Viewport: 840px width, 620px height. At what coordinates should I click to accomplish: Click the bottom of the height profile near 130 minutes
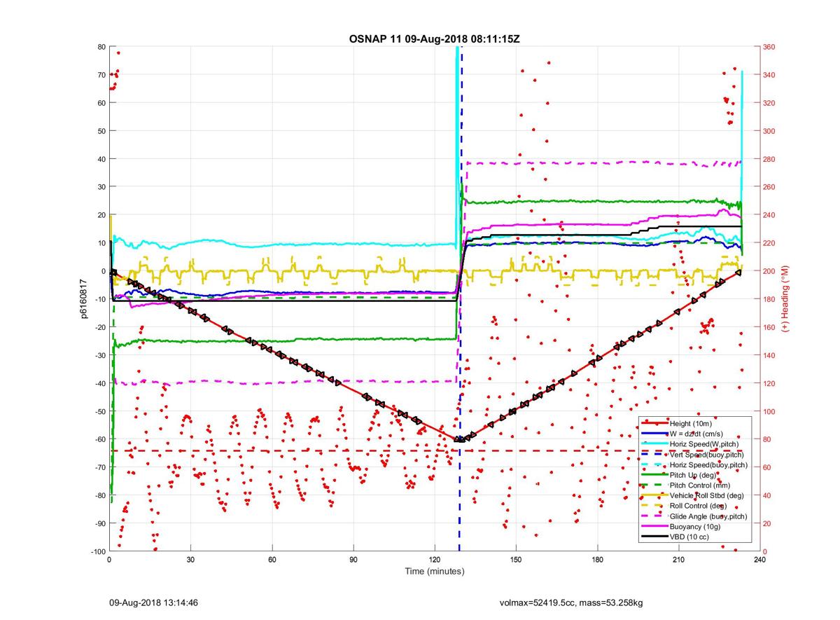click(x=460, y=439)
